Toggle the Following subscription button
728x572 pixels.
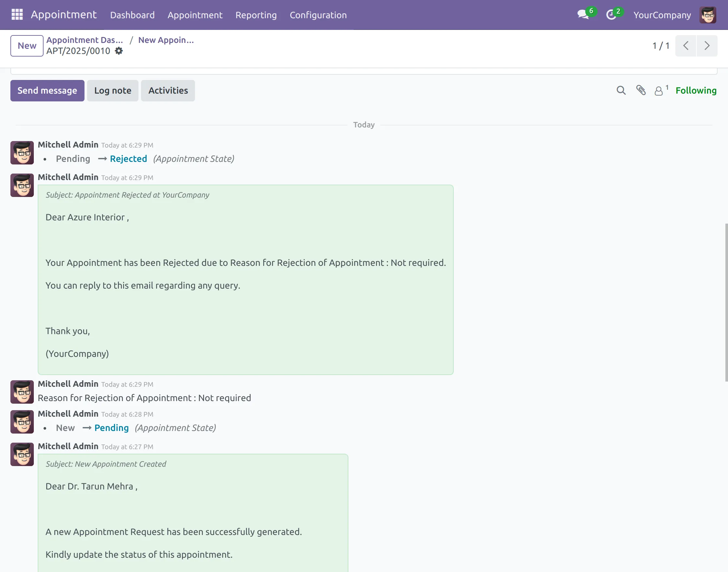point(696,90)
